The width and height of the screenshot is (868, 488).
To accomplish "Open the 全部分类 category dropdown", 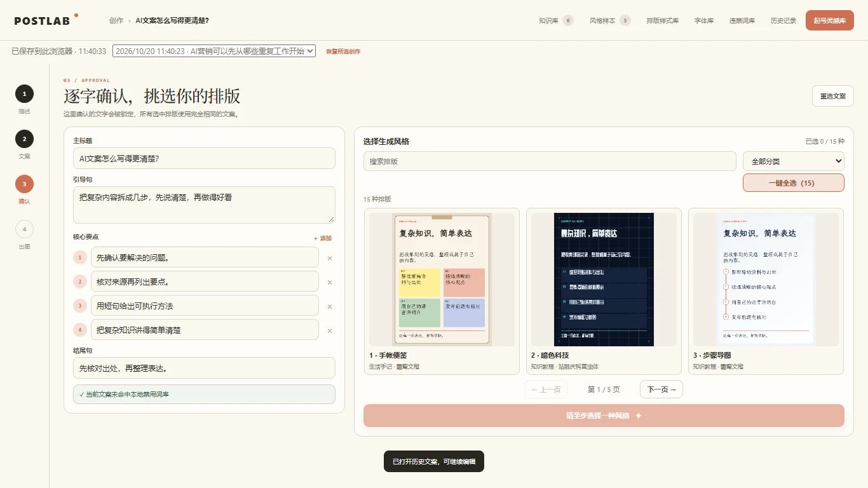I will [x=794, y=161].
